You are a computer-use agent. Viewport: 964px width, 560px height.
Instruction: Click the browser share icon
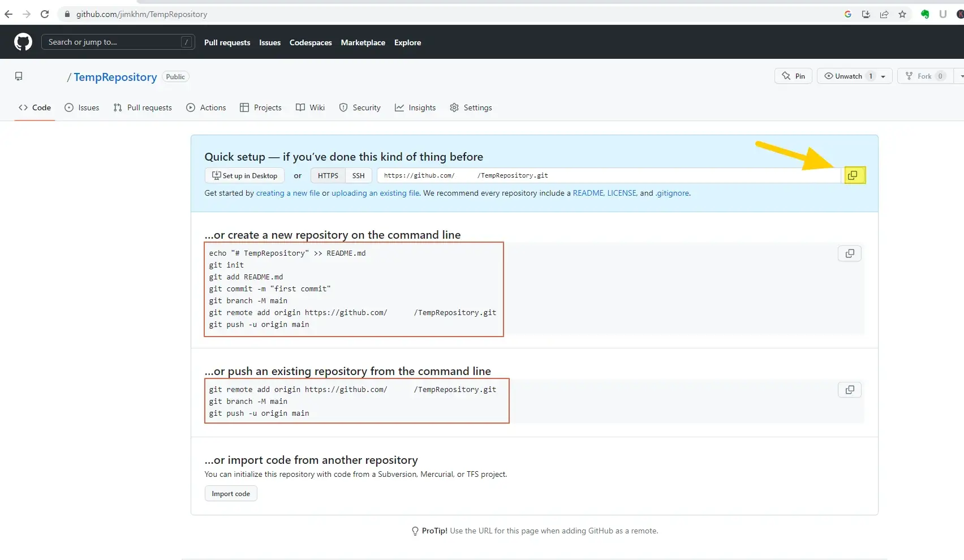(x=884, y=14)
